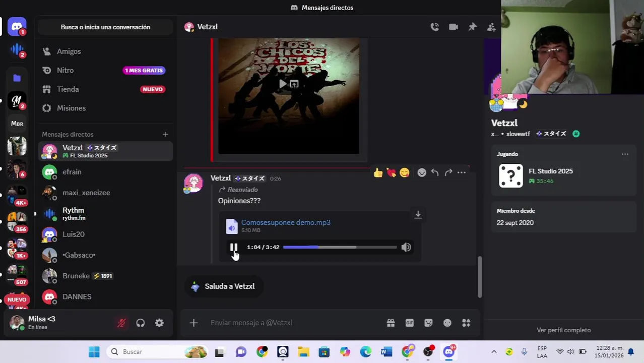Open DM with Luis20
This screenshot has height=363, width=644.
[105, 234]
